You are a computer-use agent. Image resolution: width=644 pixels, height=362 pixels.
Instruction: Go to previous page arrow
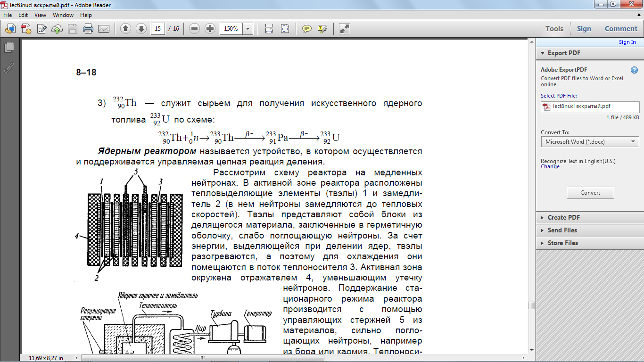coord(125,29)
